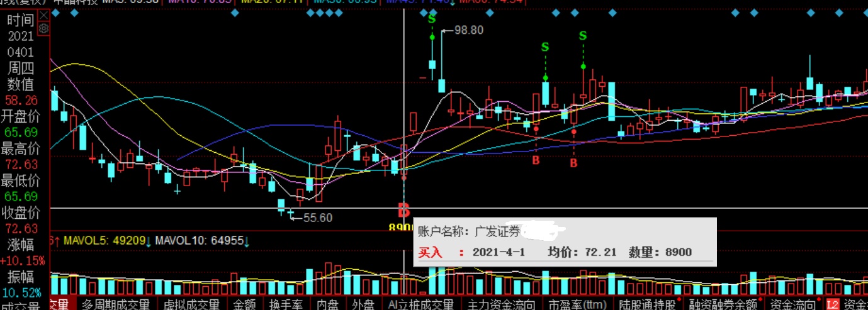Click the MAVOL10: 64955 indicator label
The image size is (868, 310).
201,240
